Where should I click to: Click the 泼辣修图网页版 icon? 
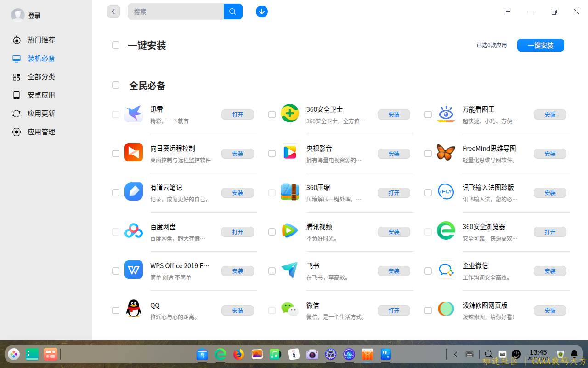pos(446,309)
